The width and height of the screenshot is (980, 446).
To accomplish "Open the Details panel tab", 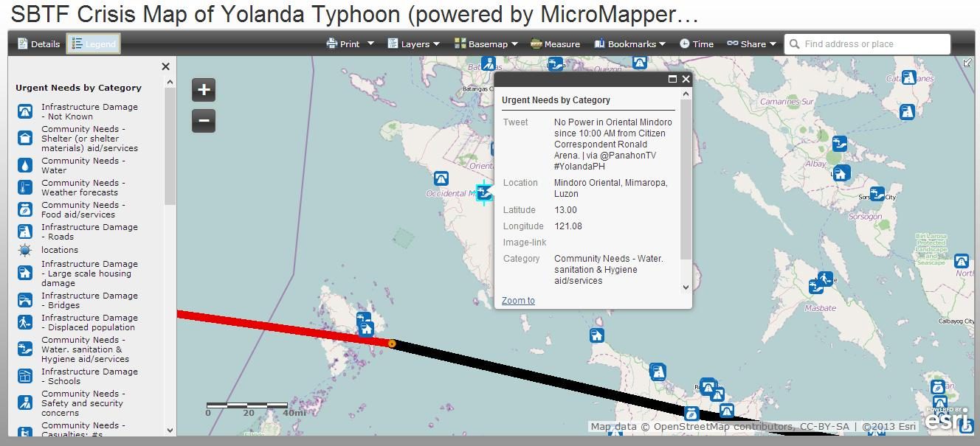I will (x=38, y=44).
